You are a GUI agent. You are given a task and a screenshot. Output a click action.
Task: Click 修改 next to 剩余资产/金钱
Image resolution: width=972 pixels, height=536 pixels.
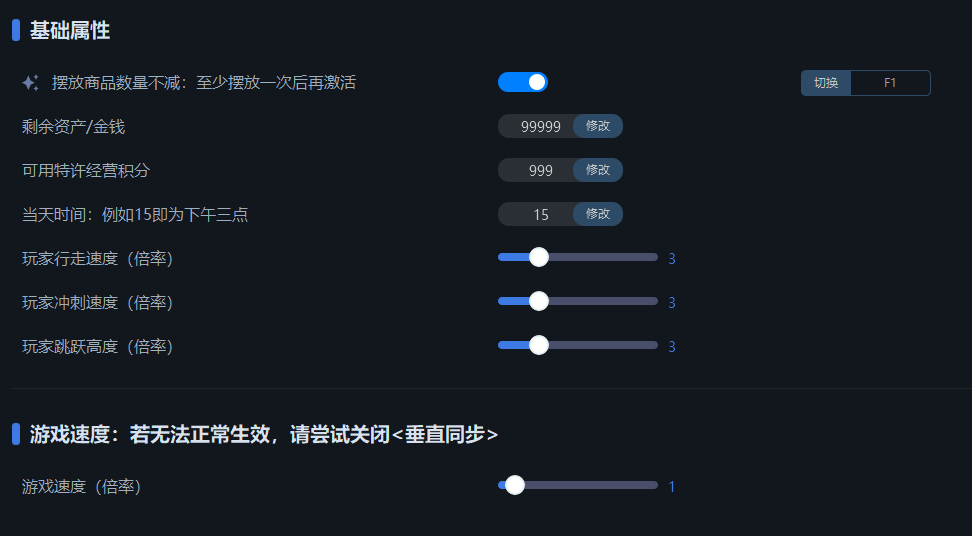click(x=598, y=126)
